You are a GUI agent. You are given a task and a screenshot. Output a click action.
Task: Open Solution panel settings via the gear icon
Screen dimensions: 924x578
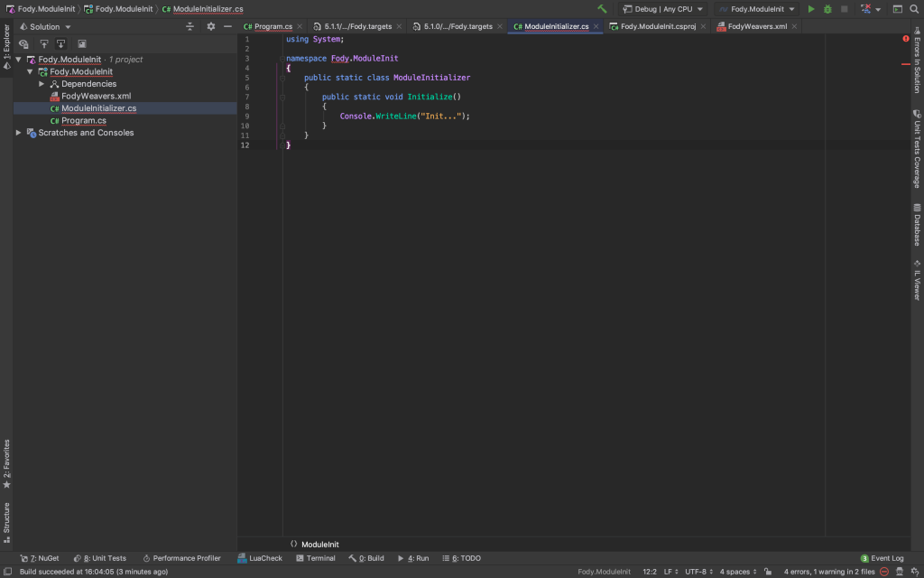click(211, 26)
